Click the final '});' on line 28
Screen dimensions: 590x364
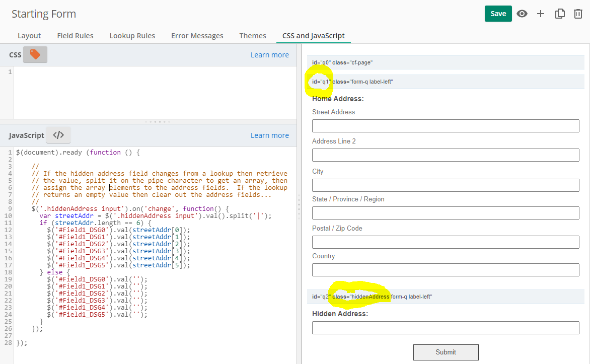pyautogui.click(x=22, y=343)
